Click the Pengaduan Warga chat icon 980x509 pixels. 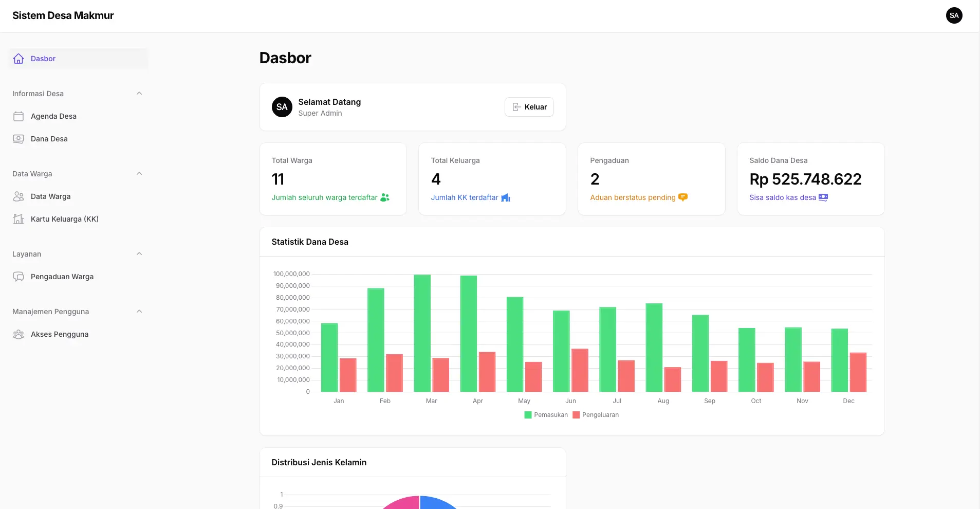[x=19, y=277]
